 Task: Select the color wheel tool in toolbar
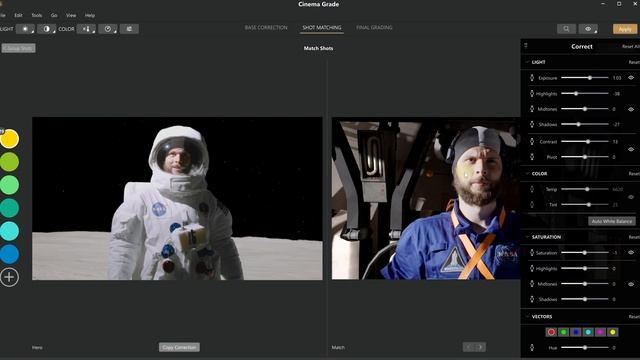pos(108,29)
